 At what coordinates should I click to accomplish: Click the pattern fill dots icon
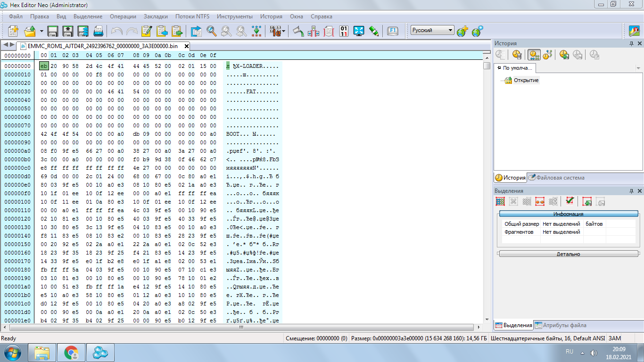(x=256, y=31)
